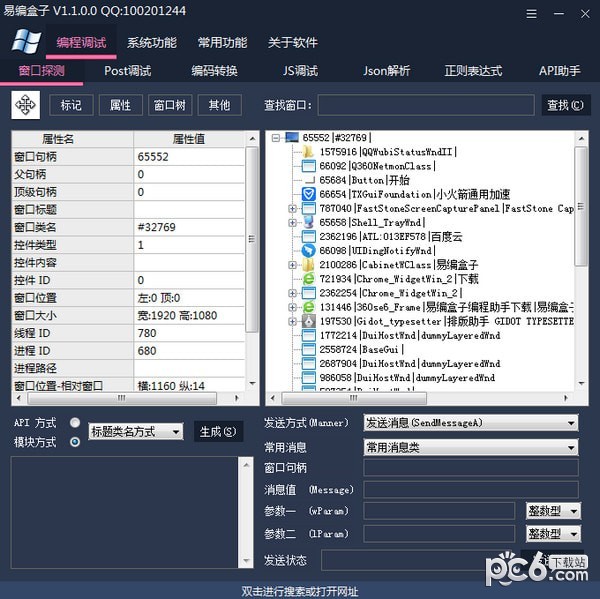Click the Windows flag logo icon
600x599 pixels.
[26, 42]
